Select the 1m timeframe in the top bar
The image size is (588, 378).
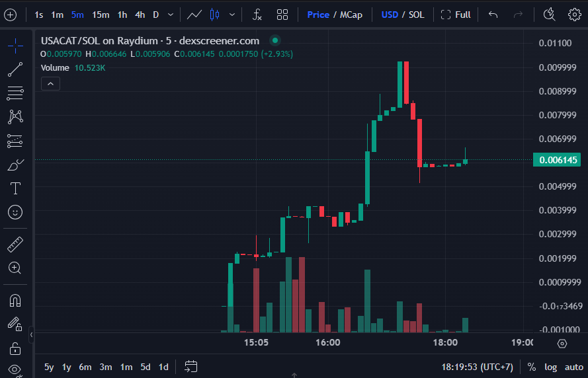[57, 15]
